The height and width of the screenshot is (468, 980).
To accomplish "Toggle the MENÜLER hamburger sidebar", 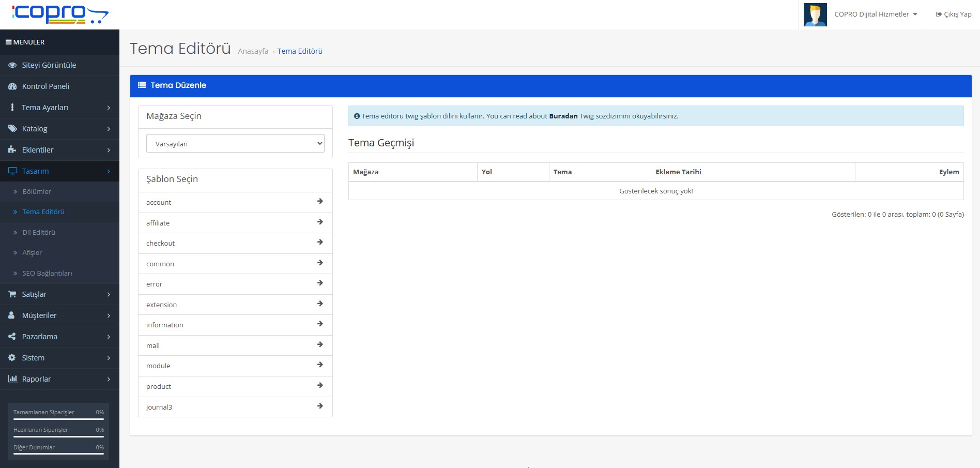I will coord(9,42).
